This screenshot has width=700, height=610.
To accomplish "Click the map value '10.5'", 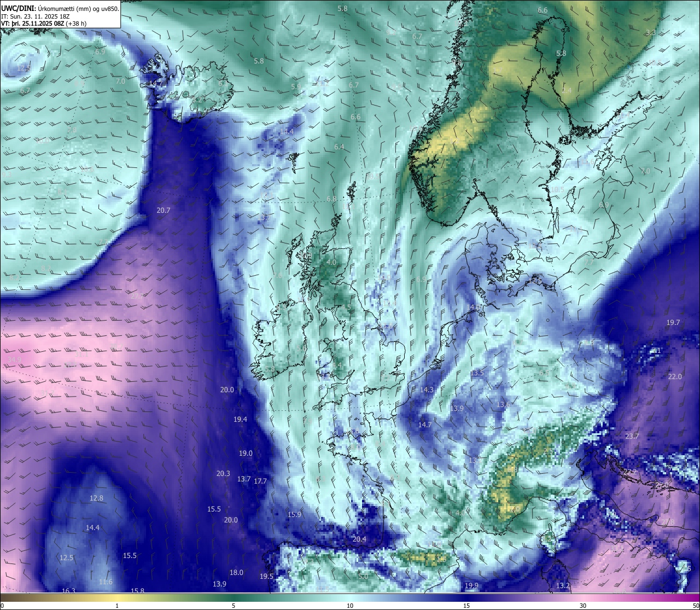I will 557,189.
